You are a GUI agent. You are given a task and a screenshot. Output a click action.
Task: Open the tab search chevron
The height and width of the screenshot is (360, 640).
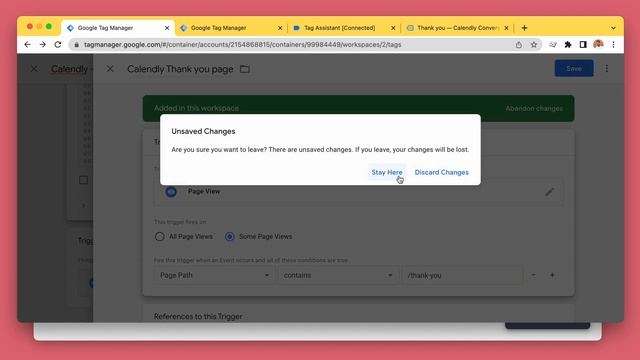613,28
